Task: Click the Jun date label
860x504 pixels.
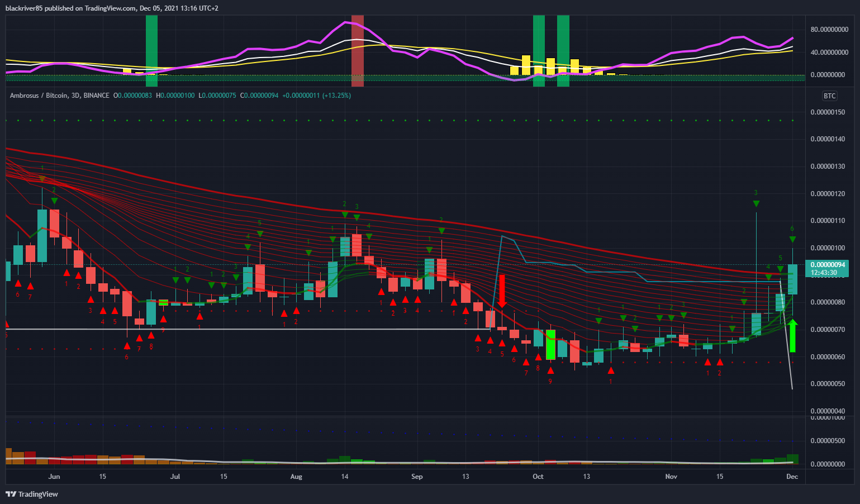Action: [x=54, y=477]
